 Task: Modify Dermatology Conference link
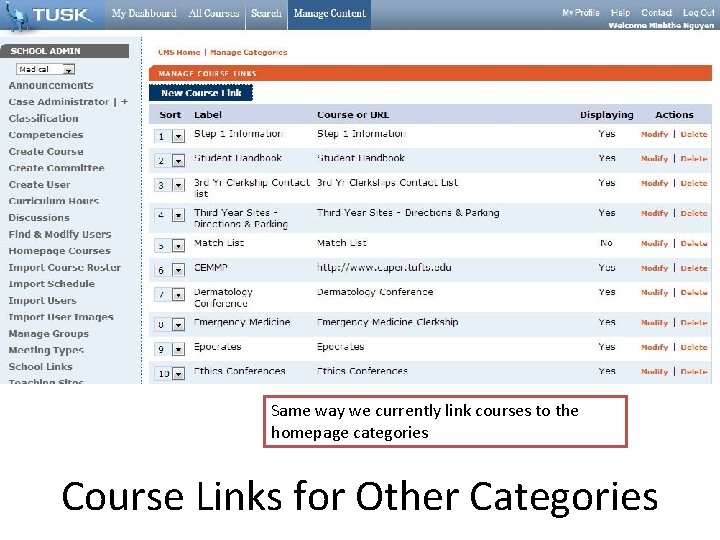pos(654,292)
